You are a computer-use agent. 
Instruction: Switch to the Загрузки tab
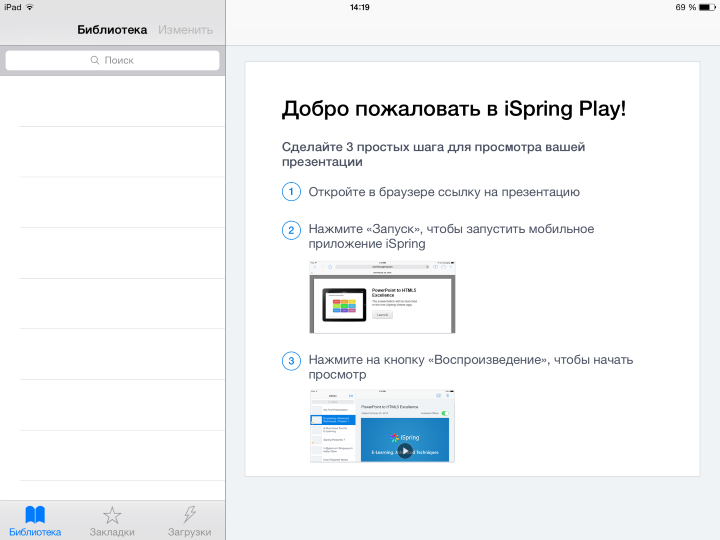coord(189,521)
